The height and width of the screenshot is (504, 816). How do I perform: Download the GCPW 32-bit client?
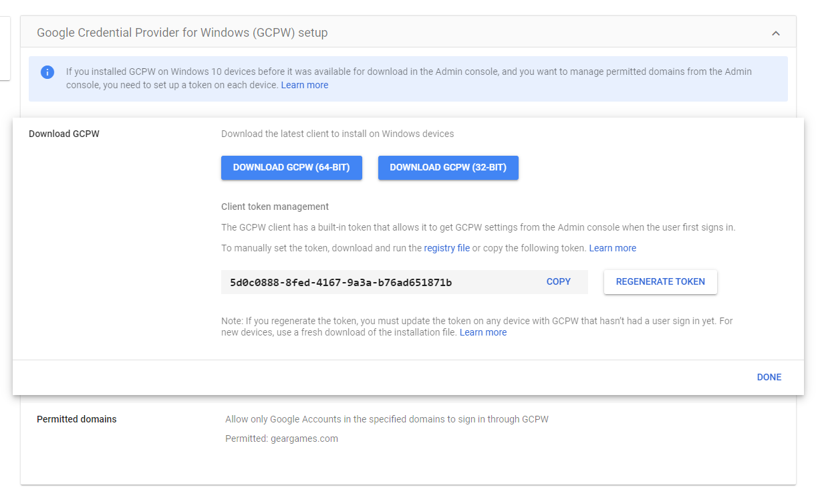coord(448,168)
